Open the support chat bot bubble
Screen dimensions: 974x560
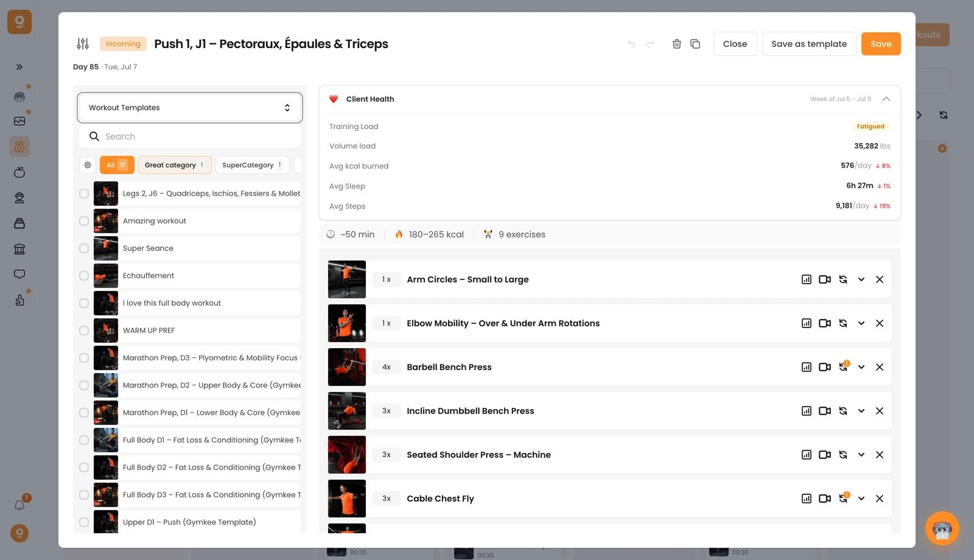pos(942,528)
